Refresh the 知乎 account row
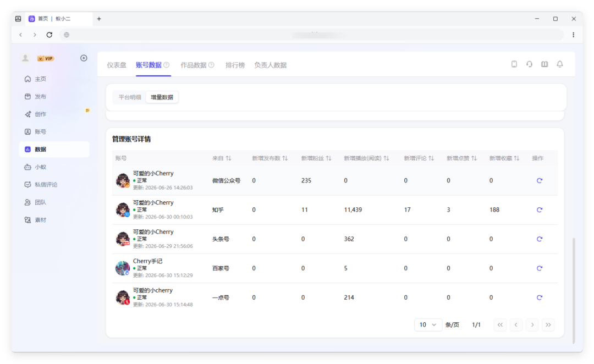This screenshot has height=364, width=594. click(540, 210)
